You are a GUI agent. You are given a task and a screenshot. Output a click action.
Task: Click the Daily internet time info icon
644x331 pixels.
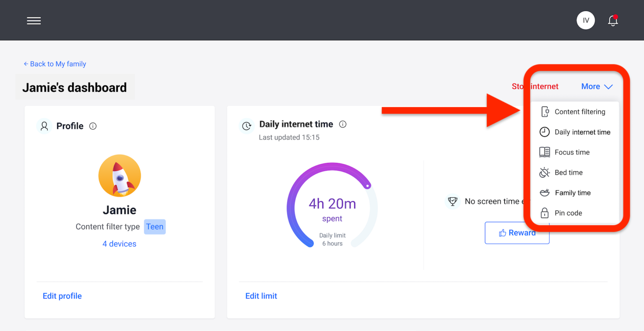coord(343,124)
